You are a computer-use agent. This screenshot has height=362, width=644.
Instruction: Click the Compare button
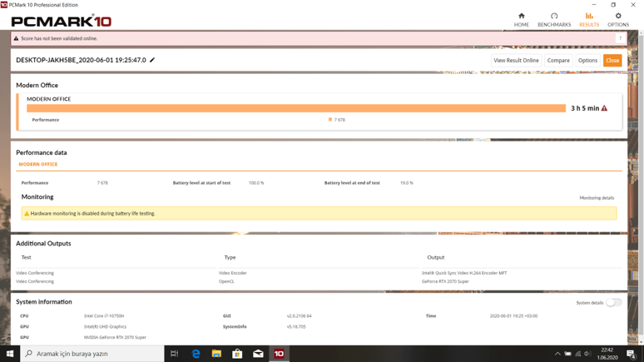tap(558, 61)
